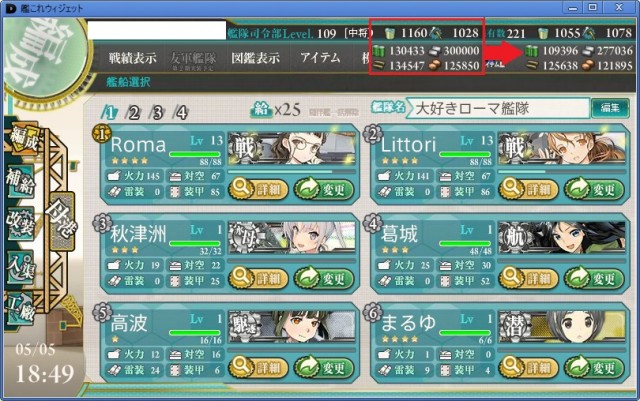Open the 工廠 (factory) sidebar icon

tap(21, 308)
